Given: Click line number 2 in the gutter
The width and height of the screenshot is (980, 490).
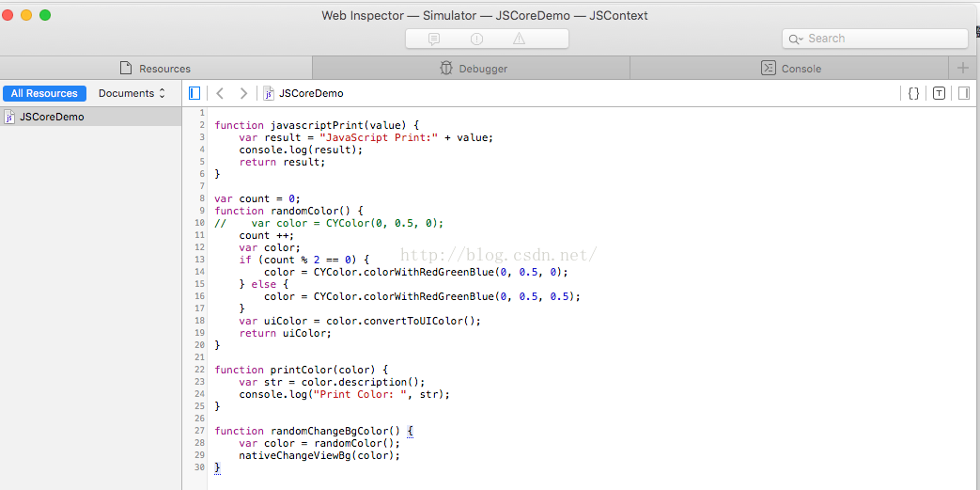Looking at the screenshot, I should coord(202,125).
